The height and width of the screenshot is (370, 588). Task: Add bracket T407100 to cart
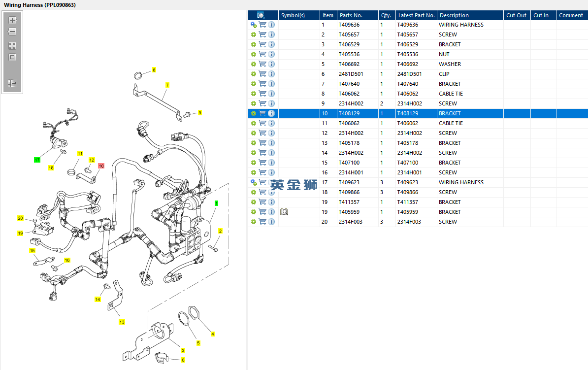pos(262,163)
